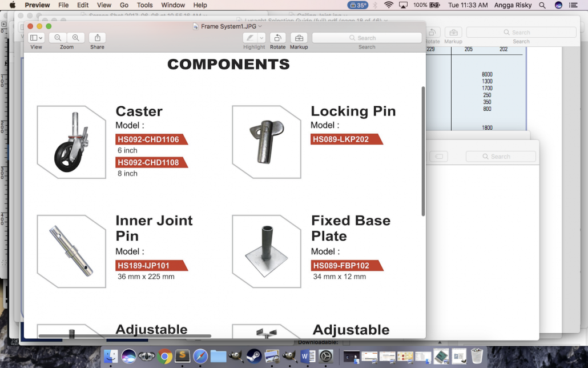Click Angga Risky user name in menu bar
This screenshot has width=588, height=368.
point(513,5)
